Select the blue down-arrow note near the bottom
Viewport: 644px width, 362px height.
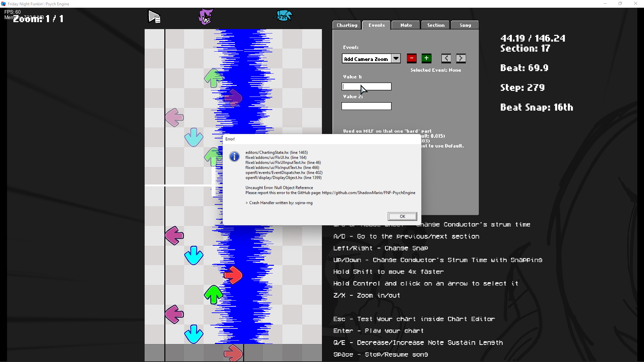[194, 334]
